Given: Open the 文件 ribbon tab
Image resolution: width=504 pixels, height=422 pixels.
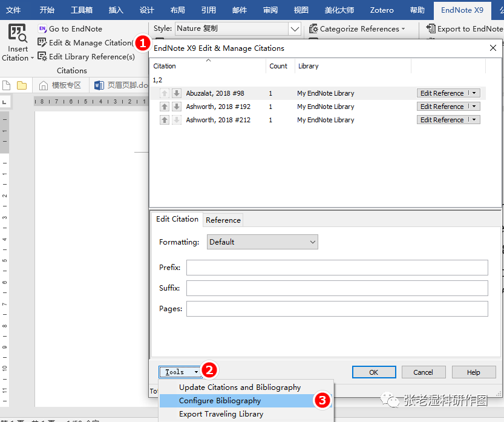Looking at the screenshot, I should pos(13,10).
